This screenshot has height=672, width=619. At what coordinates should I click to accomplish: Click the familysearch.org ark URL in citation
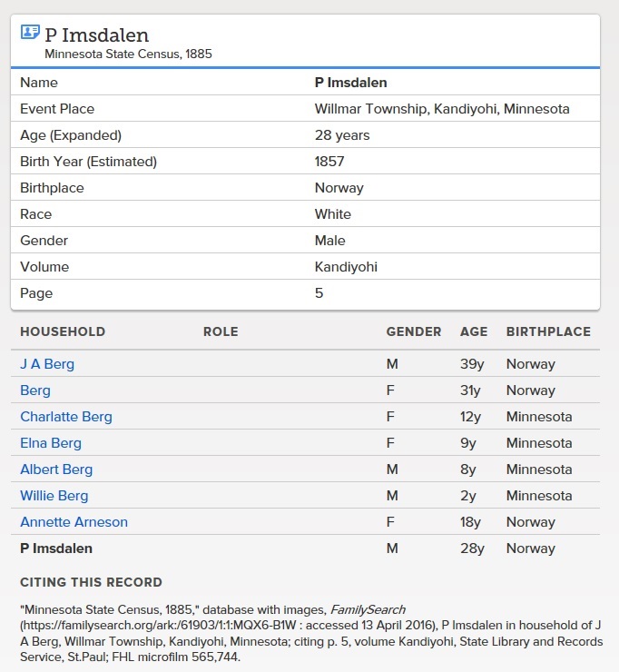coord(158,626)
